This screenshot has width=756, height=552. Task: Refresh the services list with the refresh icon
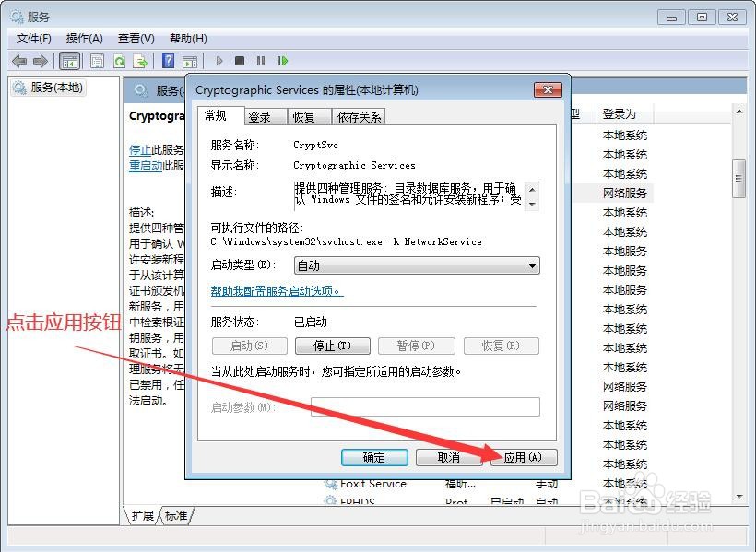[x=120, y=61]
